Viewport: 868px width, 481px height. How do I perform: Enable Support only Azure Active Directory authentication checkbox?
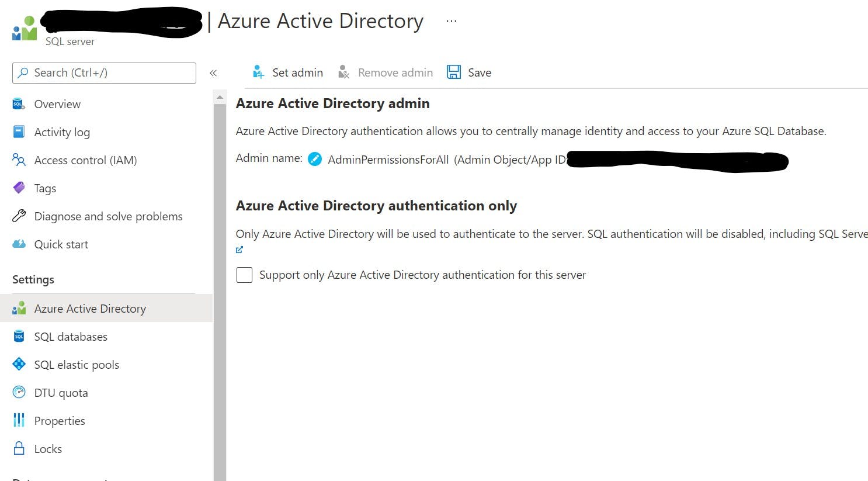coord(244,275)
